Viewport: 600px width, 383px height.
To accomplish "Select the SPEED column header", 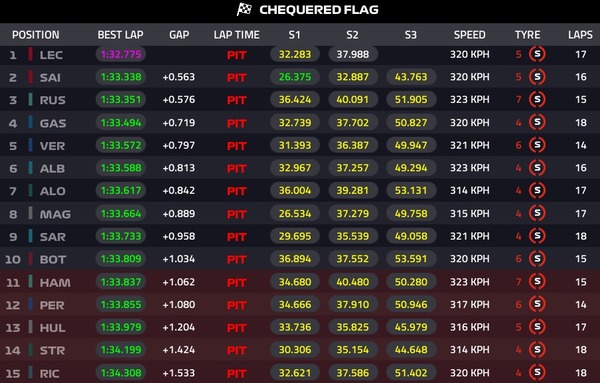I will coord(470,35).
